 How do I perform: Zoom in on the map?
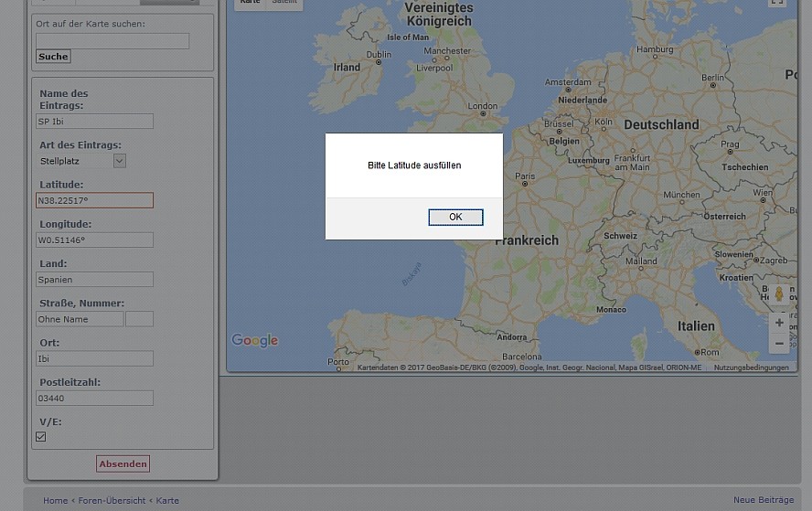779,323
